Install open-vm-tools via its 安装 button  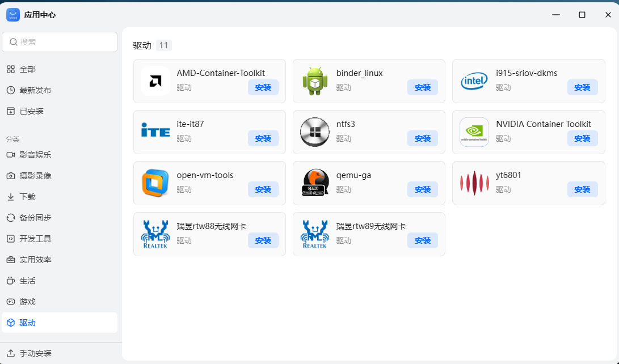(263, 190)
